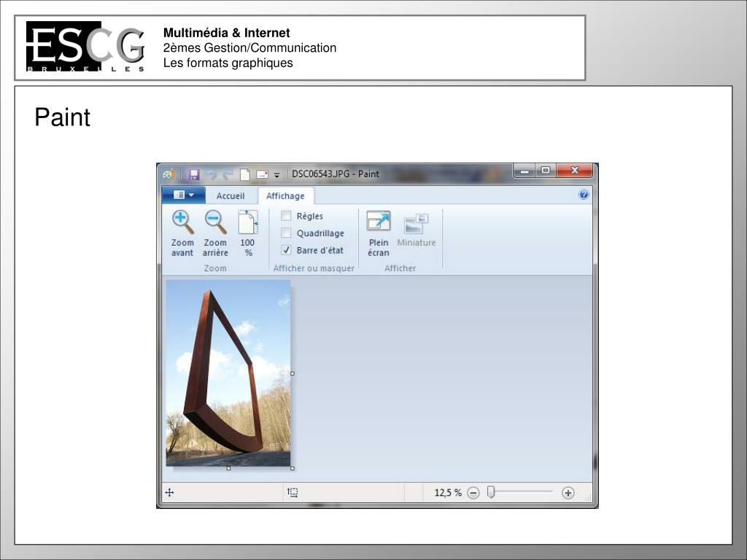
Task: Move the zoom slider handle
Action: pyautogui.click(x=491, y=492)
